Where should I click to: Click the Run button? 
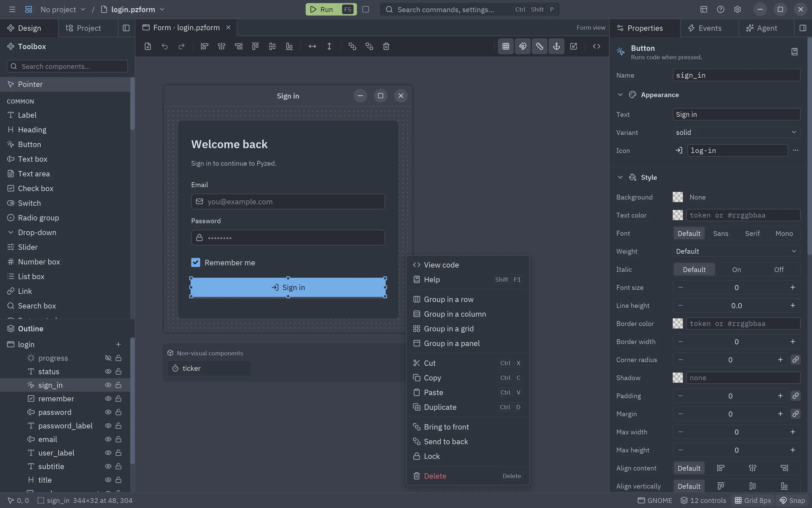pos(331,9)
